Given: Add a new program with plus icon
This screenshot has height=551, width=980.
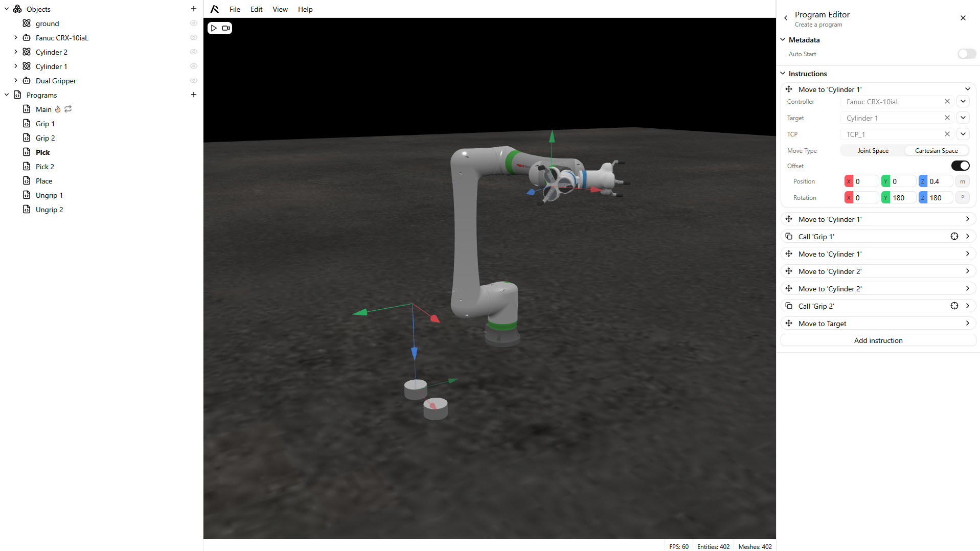Looking at the screenshot, I should (x=194, y=95).
